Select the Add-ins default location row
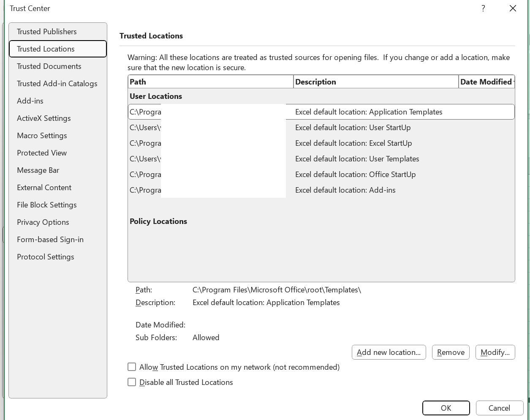The width and height of the screenshot is (530, 420). [321, 190]
